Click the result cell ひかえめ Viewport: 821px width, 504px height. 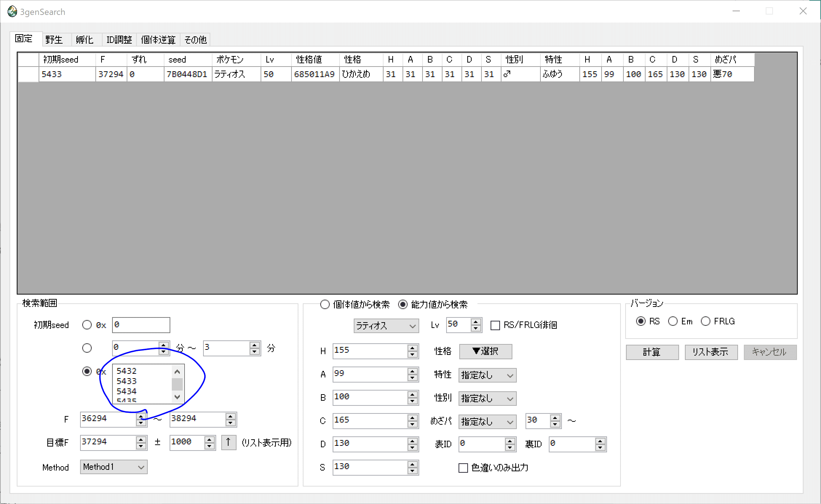pos(361,74)
